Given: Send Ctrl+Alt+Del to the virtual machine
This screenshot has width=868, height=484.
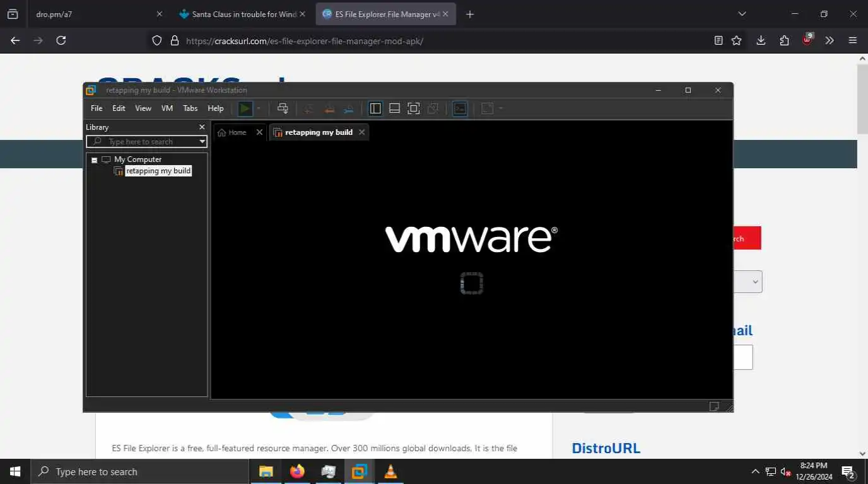Looking at the screenshot, I should point(283,108).
